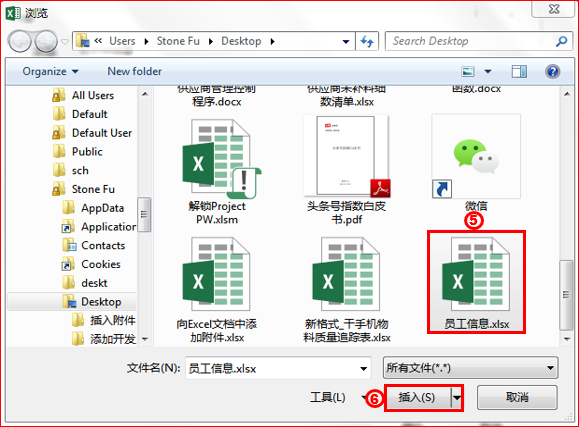Screen dimensions: 579x427
Task: Select 解锁Project PW.xlsm file icon
Action: point(221,159)
